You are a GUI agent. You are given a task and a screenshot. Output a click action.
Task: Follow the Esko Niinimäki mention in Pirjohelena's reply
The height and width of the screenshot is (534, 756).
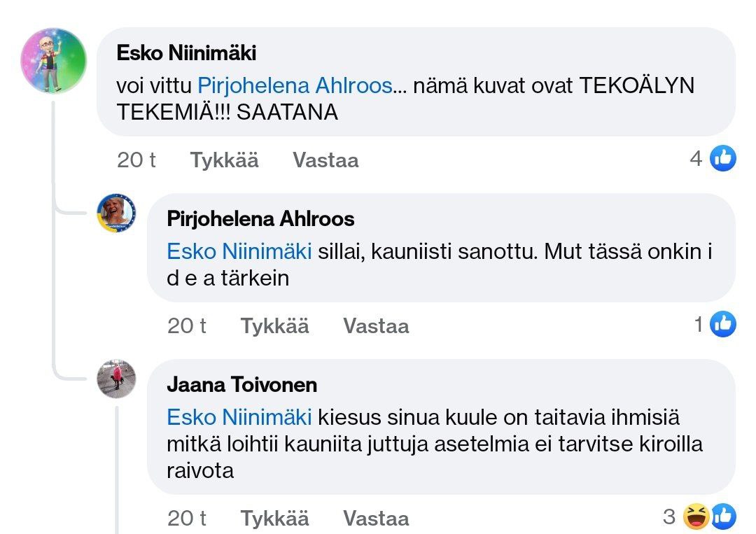click(x=239, y=252)
